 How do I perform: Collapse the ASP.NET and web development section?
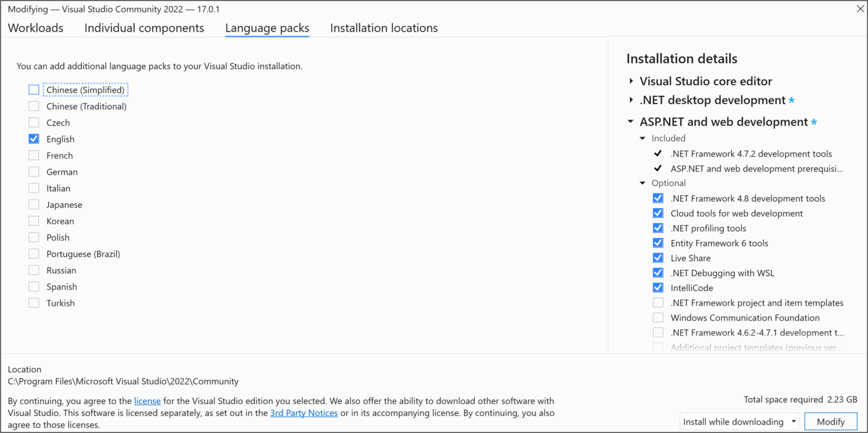tap(630, 121)
